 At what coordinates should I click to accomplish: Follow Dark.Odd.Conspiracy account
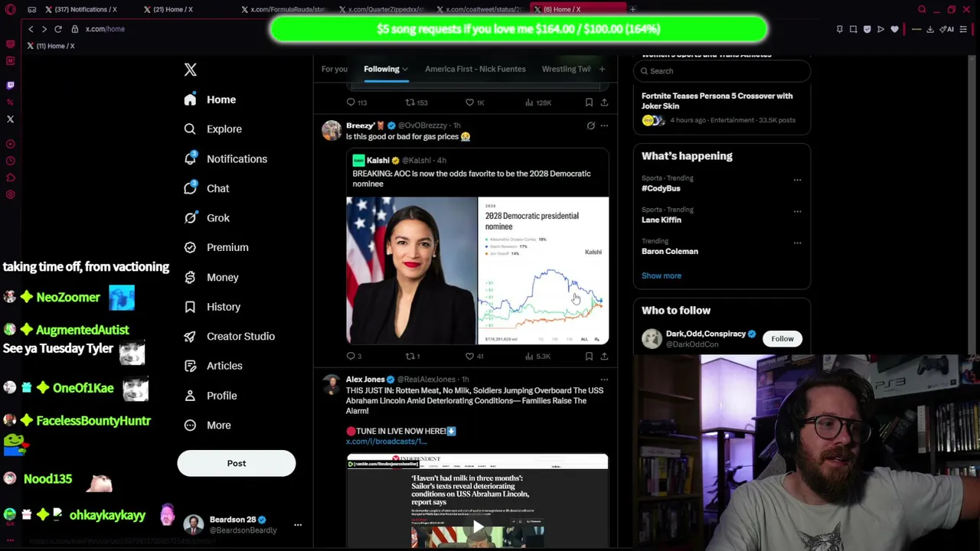pyautogui.click(x=782, y=338)
